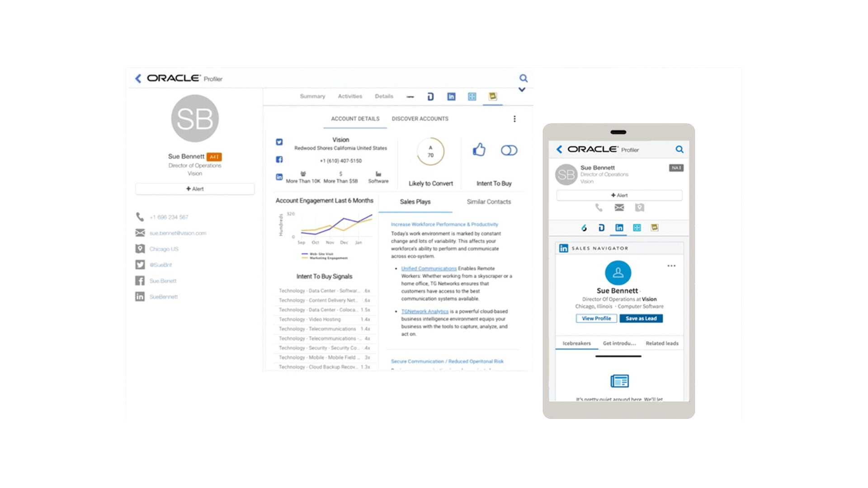Click the Oracle Profiler search icon
Image resolution: width=868 pixels, height=488 pixels.
[x=523, y=78]
